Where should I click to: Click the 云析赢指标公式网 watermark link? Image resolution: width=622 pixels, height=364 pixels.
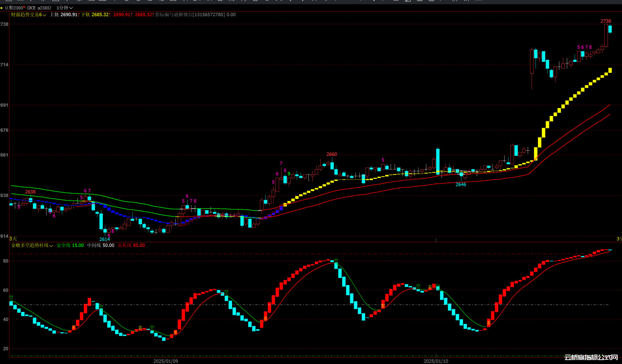click(591, 357)
